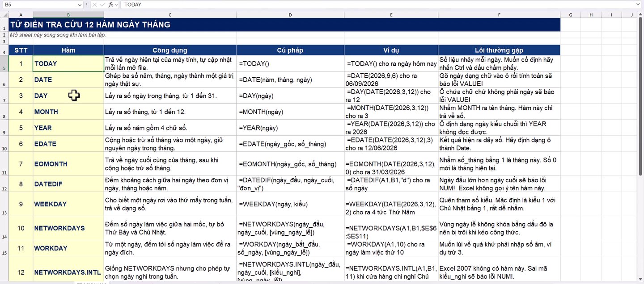Select column H header
The width and height of the screenshot is (644, 284).
coord(591,15)
